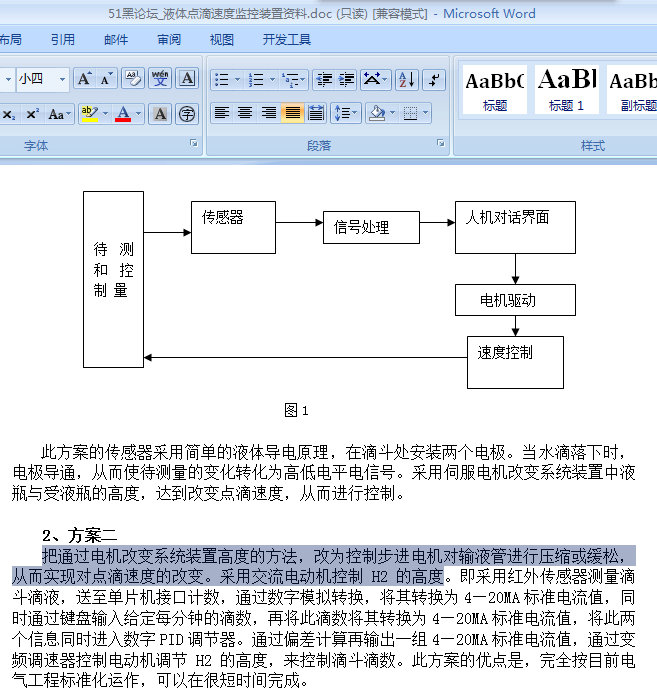Screen dimensions: 657x691
Task: Select the 信号处理 box in diagram
Action: (371, 227)
